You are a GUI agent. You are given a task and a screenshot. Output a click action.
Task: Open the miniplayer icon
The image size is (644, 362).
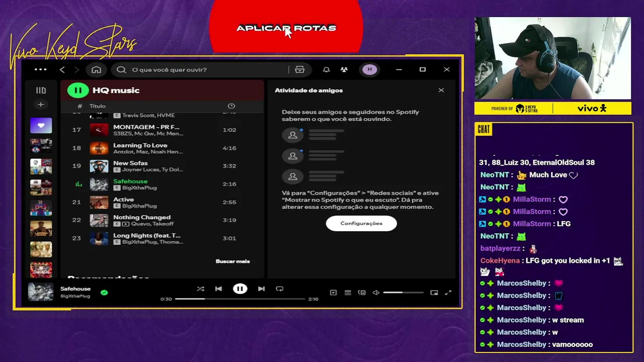[434, 293]
